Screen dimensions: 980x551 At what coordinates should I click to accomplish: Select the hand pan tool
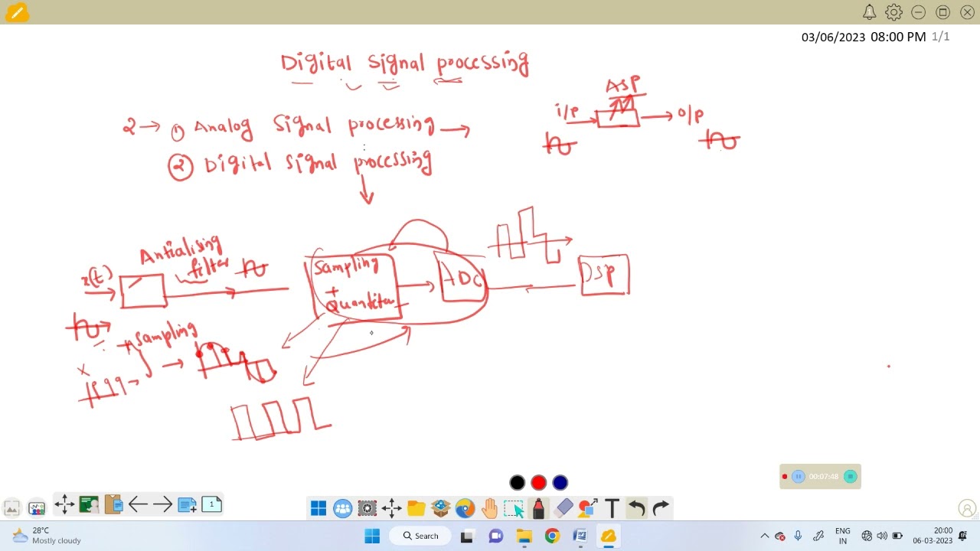tap(490, 508)
